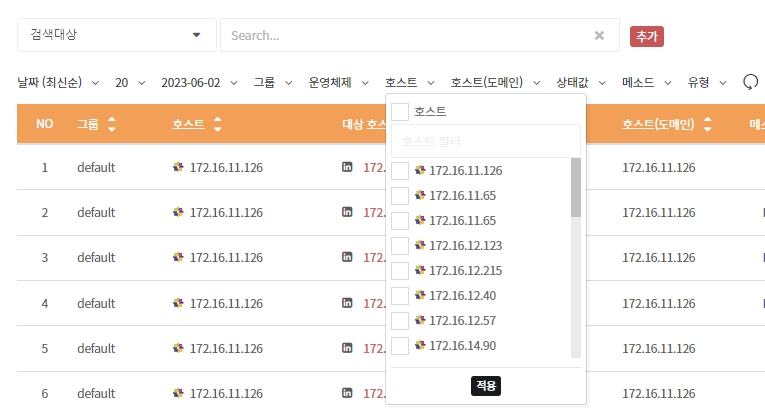The width and height of the screenshot is (765, 412).
Task: Open the 상태값 filter menu
Action: (580, 82)
